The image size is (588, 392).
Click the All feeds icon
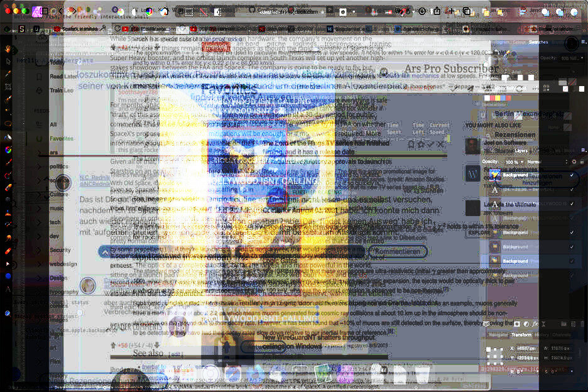pos(40,124)
